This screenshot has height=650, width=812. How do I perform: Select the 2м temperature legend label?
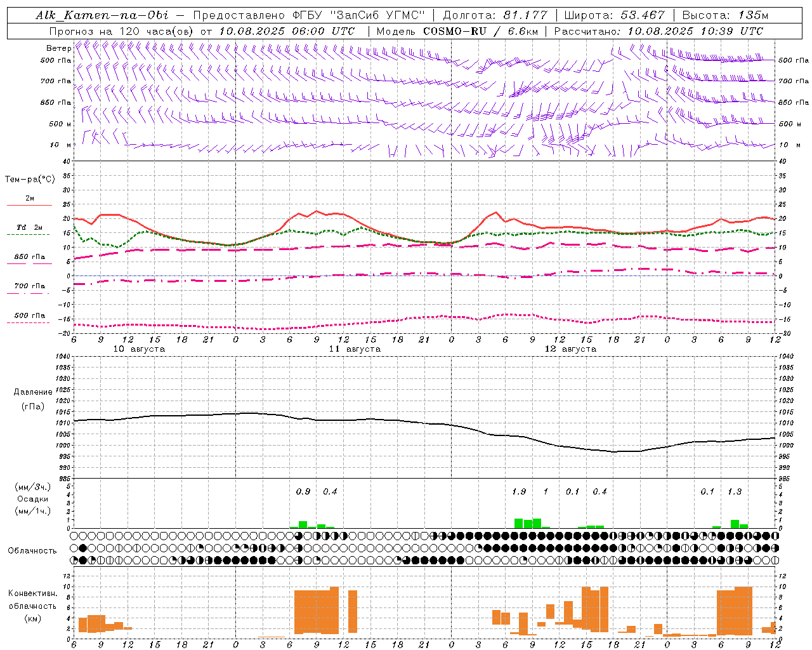click(x=30, y=199)
